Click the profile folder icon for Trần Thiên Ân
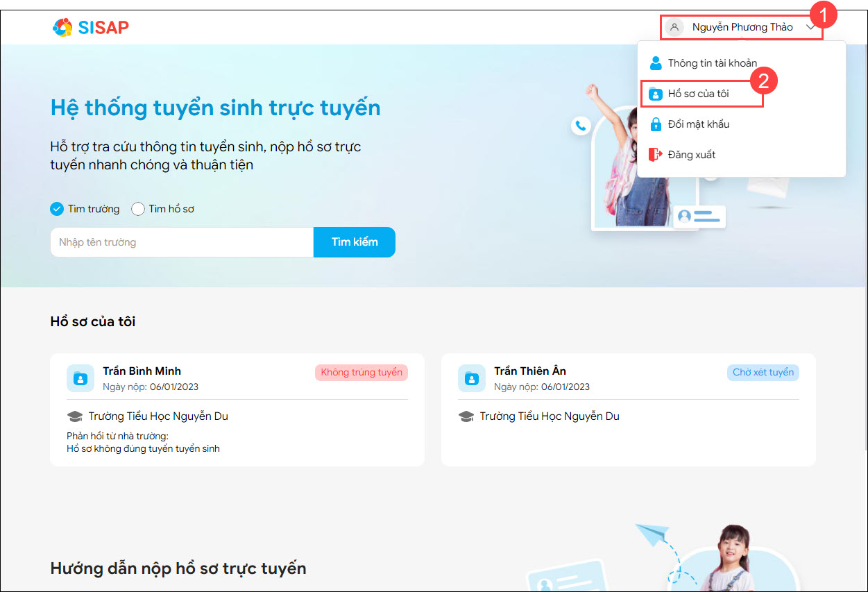868x592 pixels. click(472, 378)
